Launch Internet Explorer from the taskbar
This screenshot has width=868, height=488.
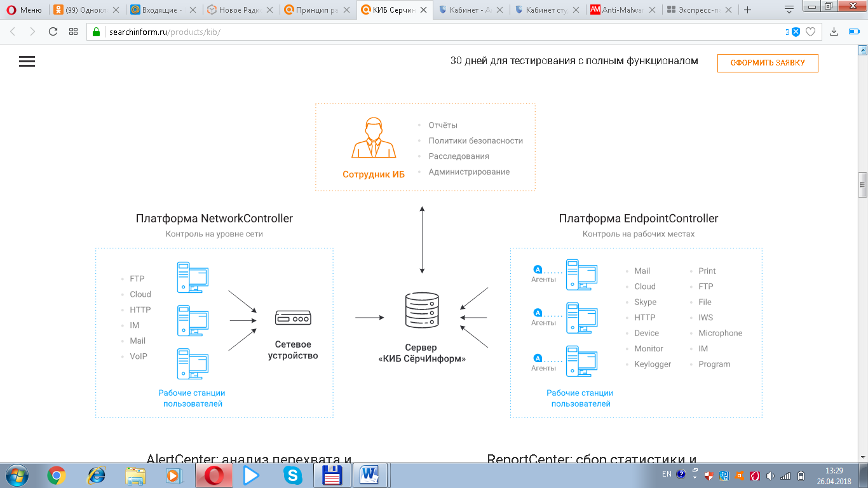tap(96, 475)
